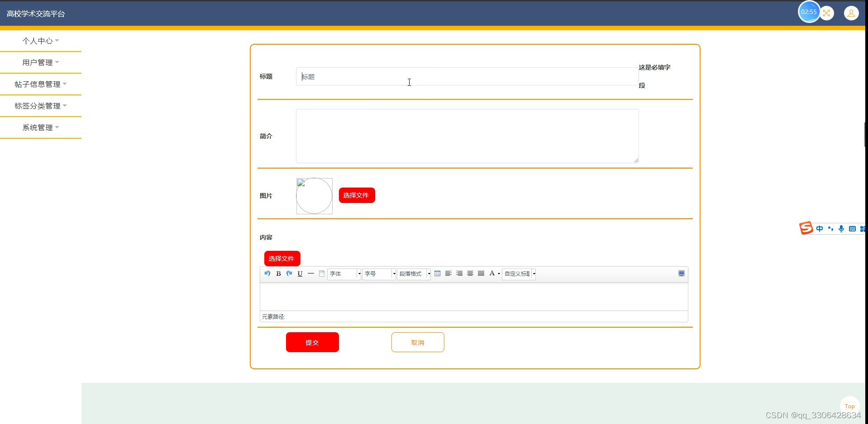This screenshot has height=424, width=868.
Task: Align text left in the editor
Action: 448,273
